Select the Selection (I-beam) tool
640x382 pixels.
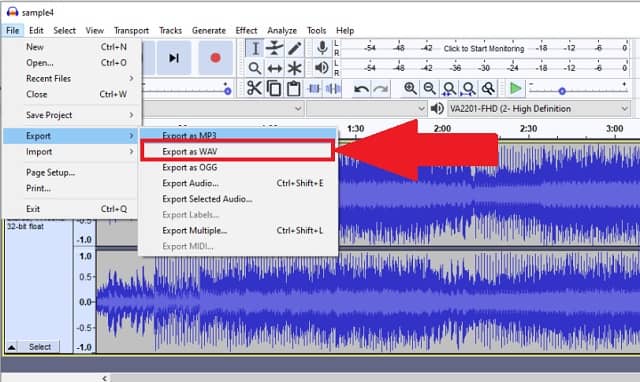pyautogui.click(x=255, y=49)
